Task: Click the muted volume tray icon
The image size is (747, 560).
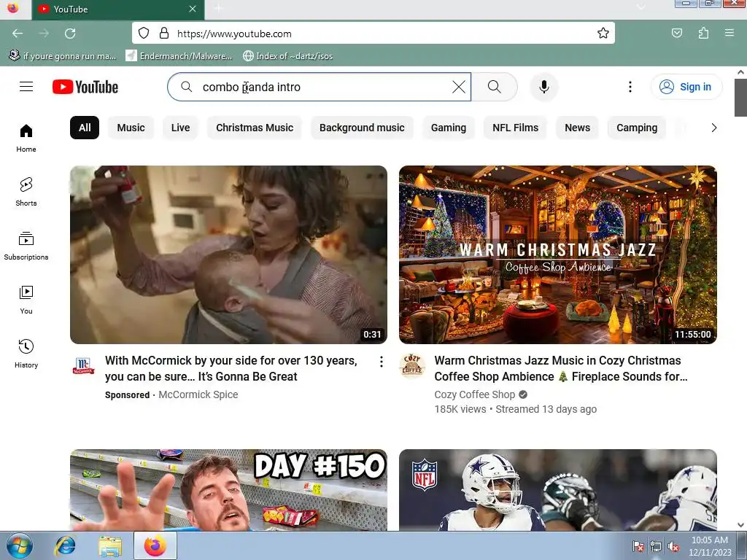Action: (x=673, y=546)
